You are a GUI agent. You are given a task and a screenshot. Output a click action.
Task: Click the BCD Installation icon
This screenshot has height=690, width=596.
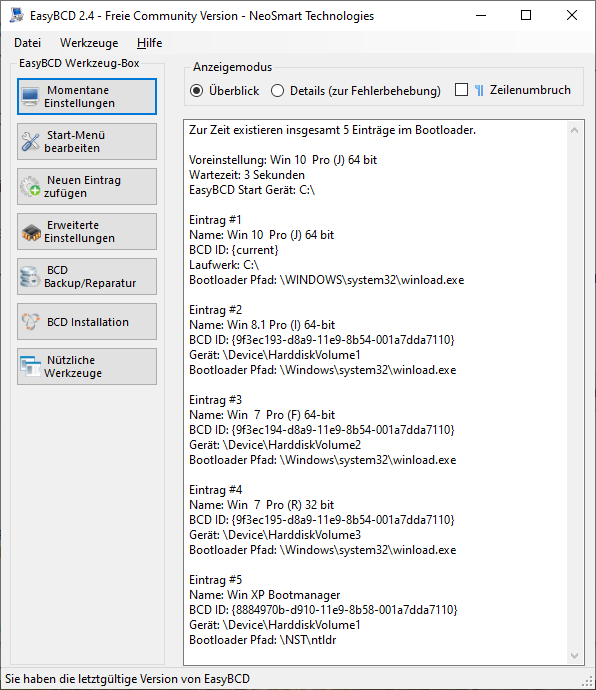(x=30, y=322)
